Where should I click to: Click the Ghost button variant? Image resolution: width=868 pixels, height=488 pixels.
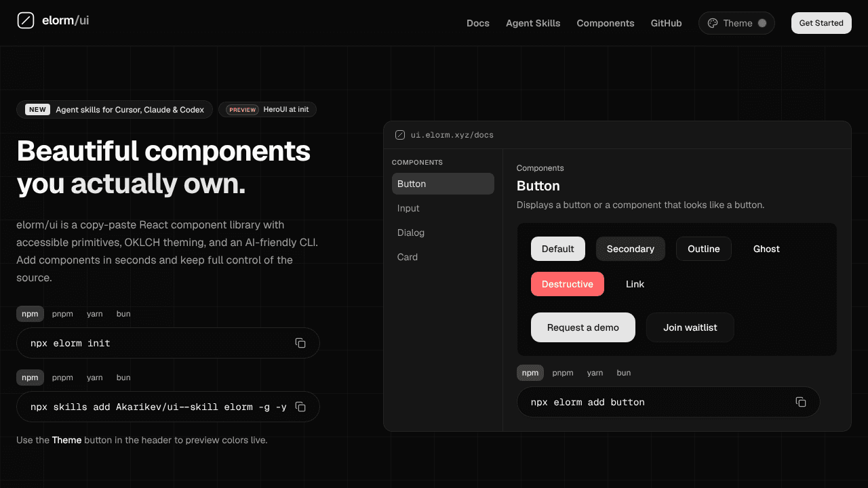[766, 249]
